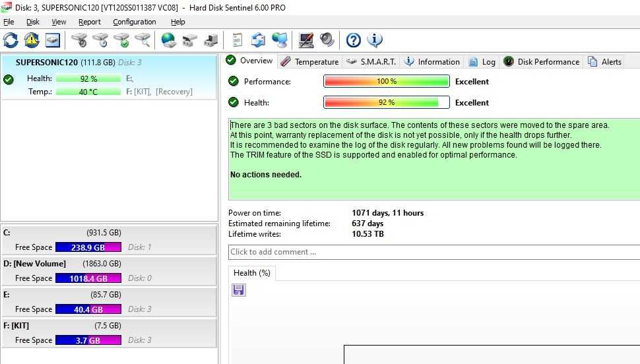Click the disk with green check icon
Screen dimensions: 640x364
click(121, 40)
